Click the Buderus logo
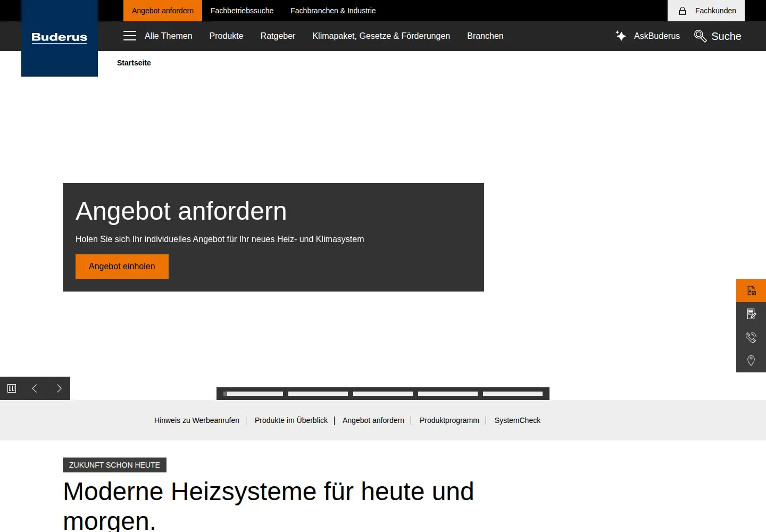 pos(60,37)
